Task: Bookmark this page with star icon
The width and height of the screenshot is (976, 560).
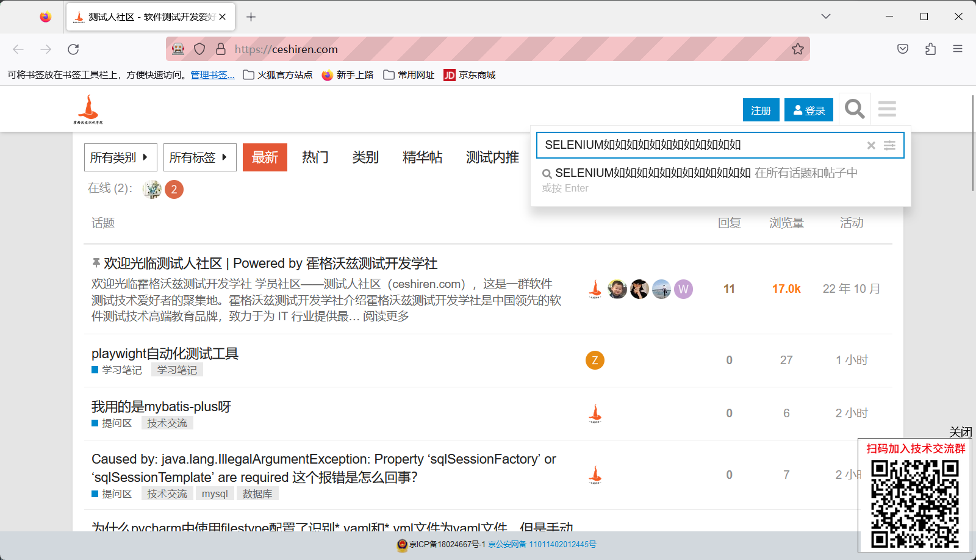Action: 798,49
